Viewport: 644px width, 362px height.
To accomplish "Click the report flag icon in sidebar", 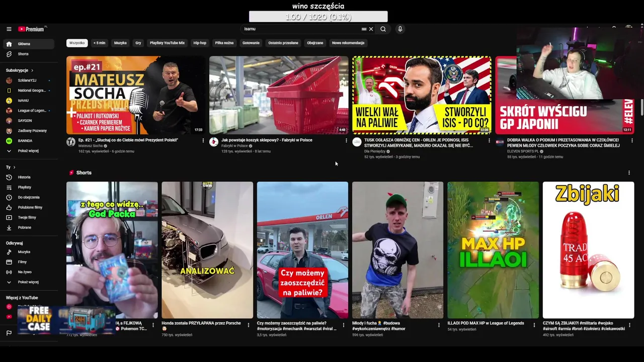I will click(9, 333).
